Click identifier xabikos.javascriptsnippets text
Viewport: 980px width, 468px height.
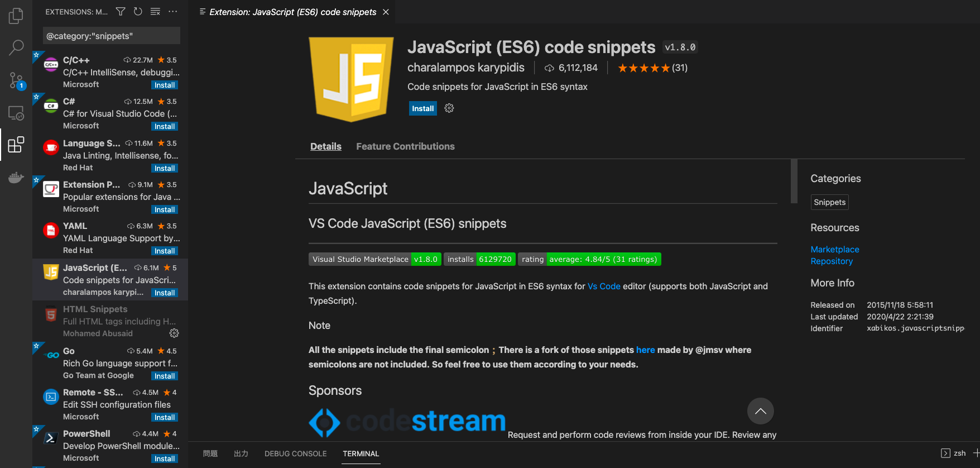point(915,328)
